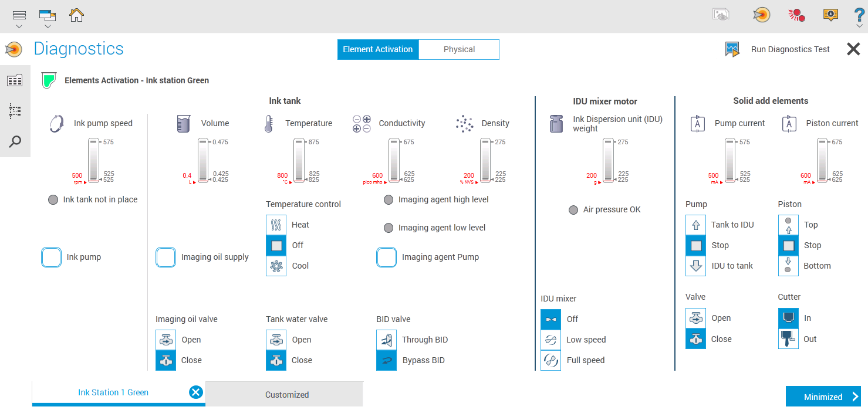The height and width of the screenshot is (410, 868).
Task: Set IDU mixer to Full speed
Action: [551, 360]
